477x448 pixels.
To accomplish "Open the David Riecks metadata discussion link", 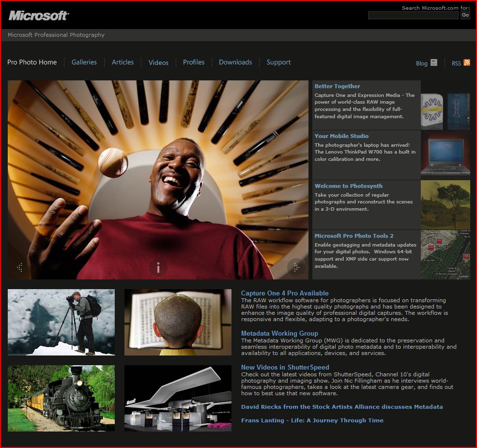I will click(x=342, y=407).
